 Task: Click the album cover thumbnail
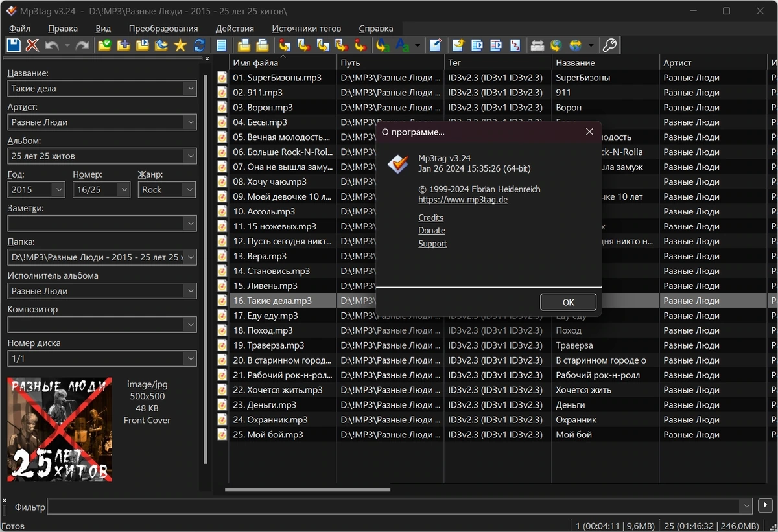(60, 430)
